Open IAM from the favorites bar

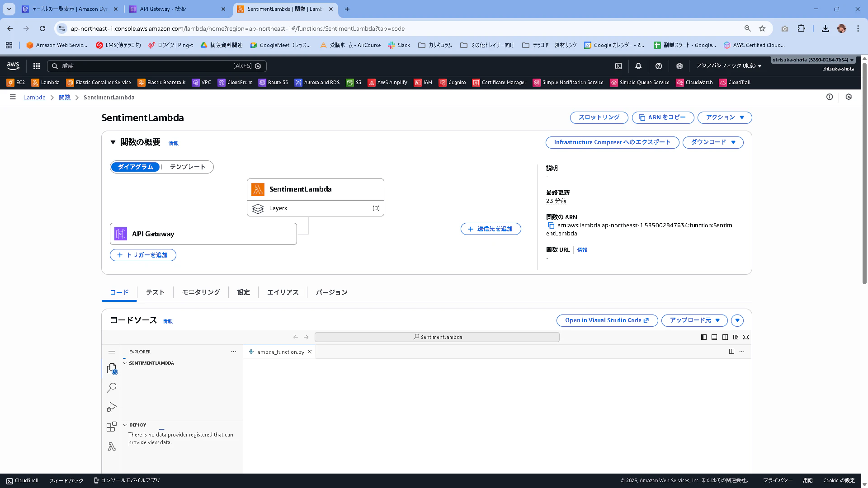423,83
